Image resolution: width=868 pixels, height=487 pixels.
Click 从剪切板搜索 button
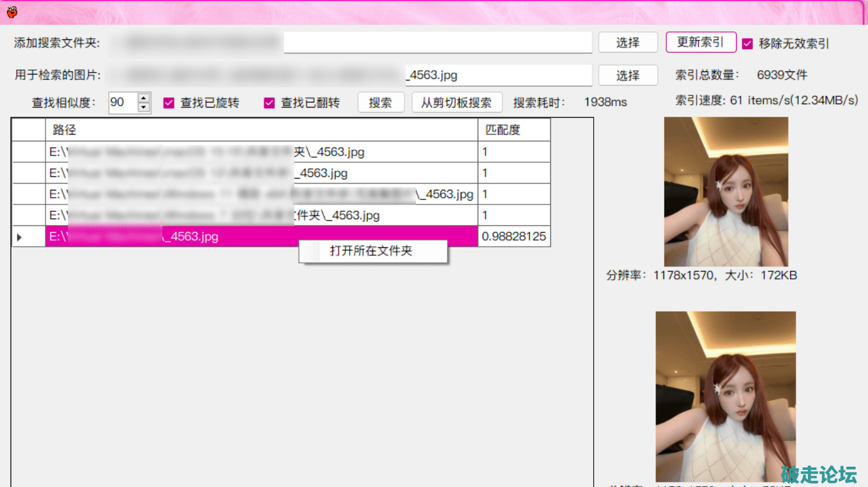click(456, 103)
